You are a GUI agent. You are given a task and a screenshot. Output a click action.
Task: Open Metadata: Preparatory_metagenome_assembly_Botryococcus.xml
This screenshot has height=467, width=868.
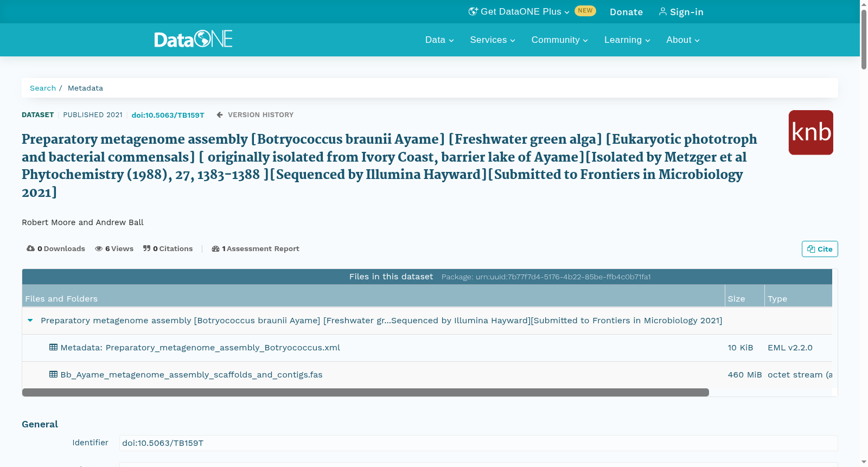click(x=200, y=348)
